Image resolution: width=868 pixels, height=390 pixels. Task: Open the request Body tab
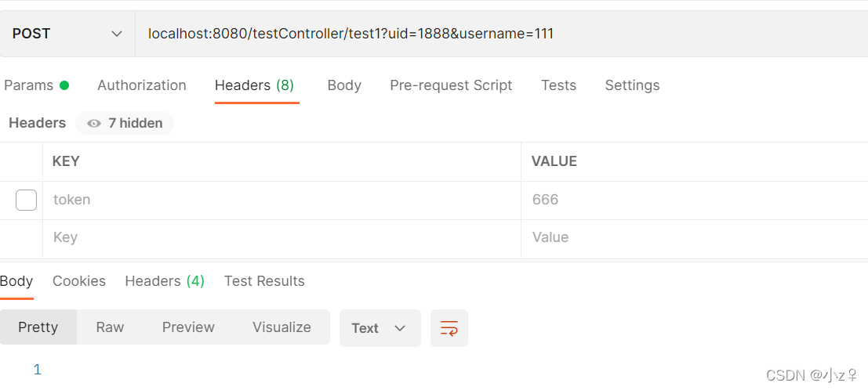[x=344, y=85]
